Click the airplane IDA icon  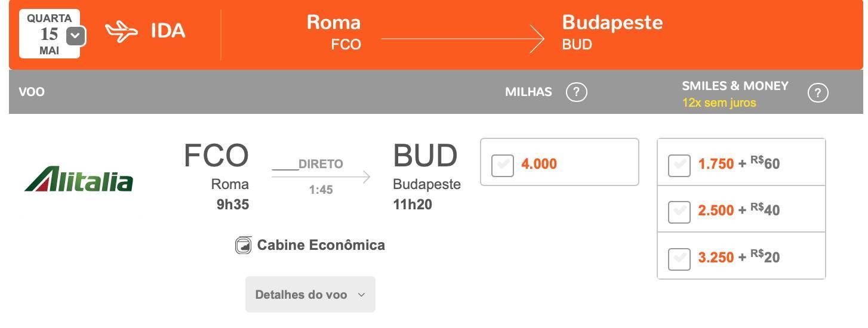[121, 32]
